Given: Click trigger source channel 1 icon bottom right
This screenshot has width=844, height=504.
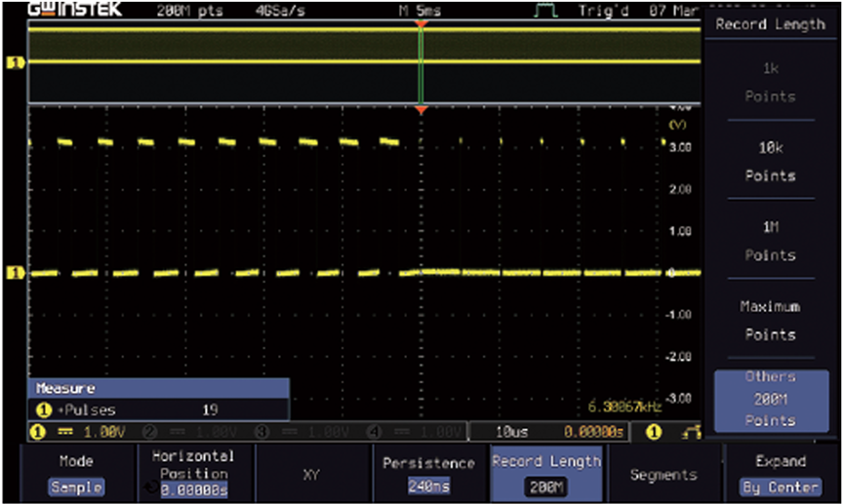Looking at the screenshot, I should [654, 432].
